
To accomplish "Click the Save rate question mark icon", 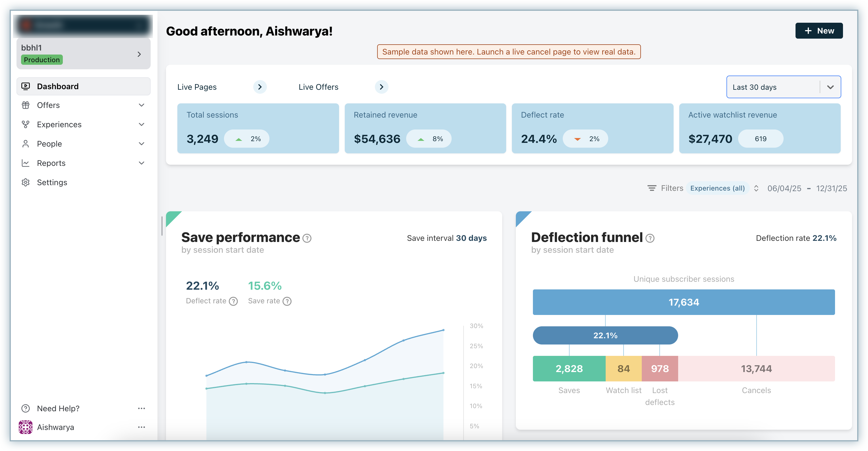I will point(287,301).
